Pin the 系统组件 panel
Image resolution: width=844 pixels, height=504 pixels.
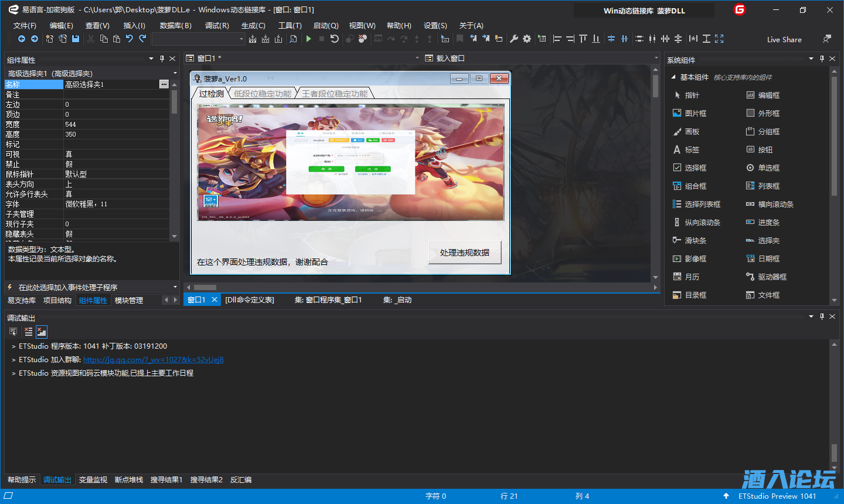click(x=822, y=59)
